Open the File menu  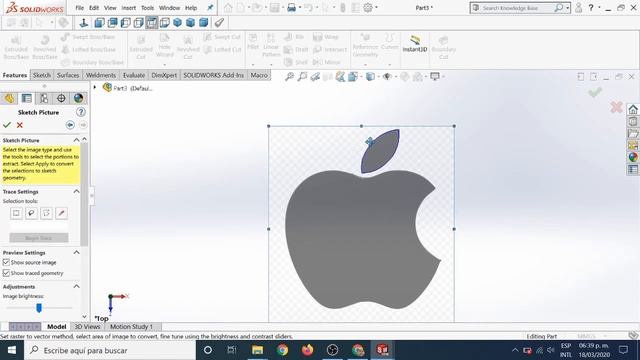80,8
